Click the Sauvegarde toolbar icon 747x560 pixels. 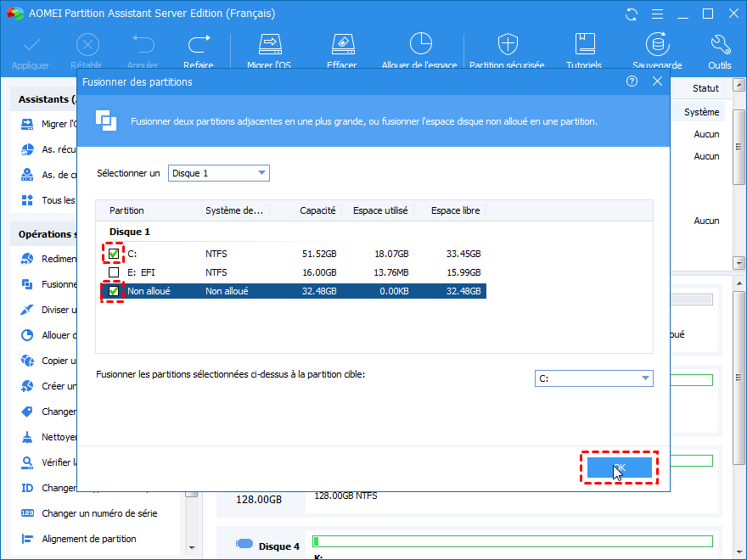(x=656, y=45)
